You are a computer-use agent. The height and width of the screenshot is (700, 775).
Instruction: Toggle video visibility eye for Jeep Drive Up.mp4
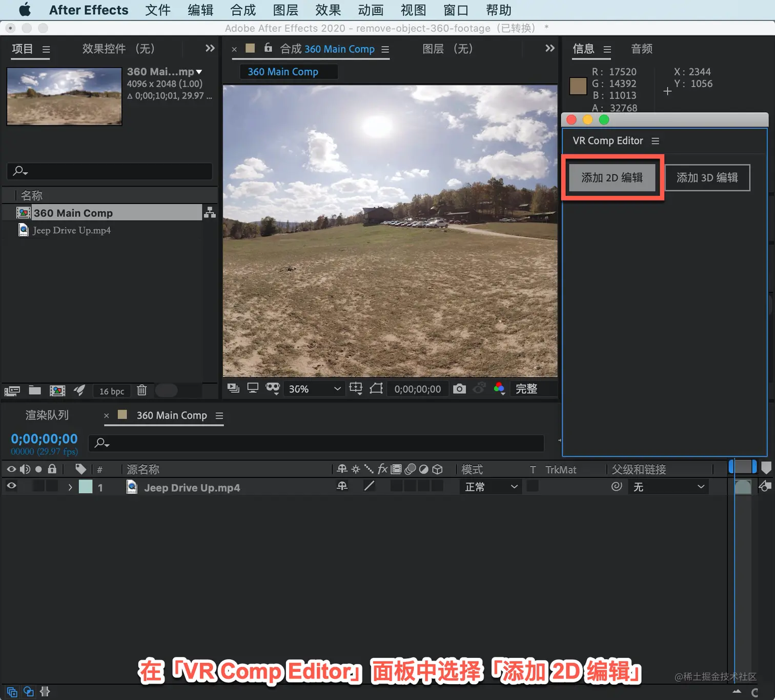(11, 486)
